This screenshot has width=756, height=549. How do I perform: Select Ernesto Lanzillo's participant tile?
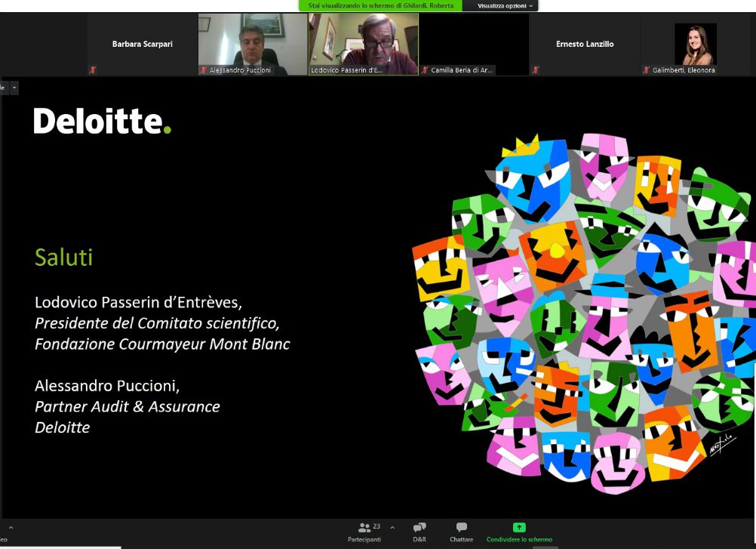tap(585, 44)
